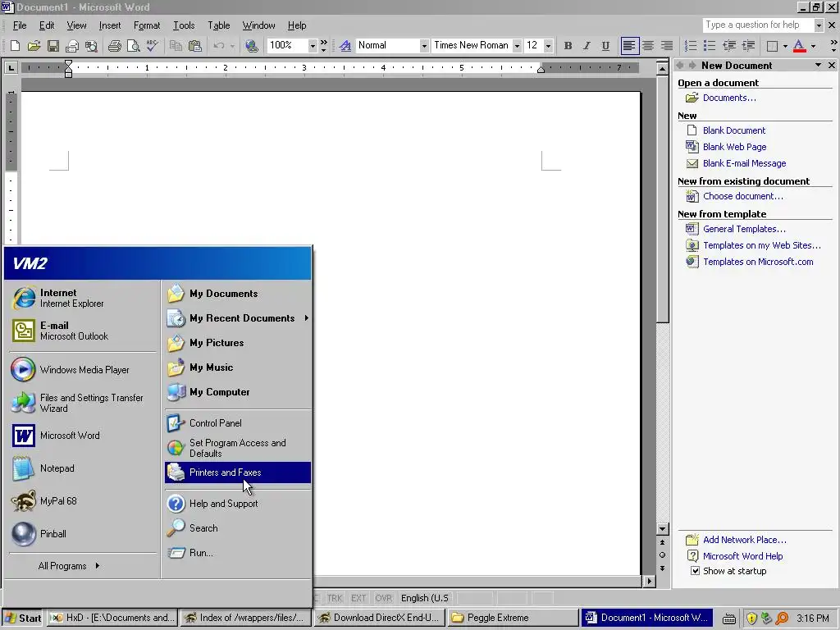Click the Blank Web Page link
The width and height of the screenshot is (840, 630).
pyautogui.click(x=734, y=147)
